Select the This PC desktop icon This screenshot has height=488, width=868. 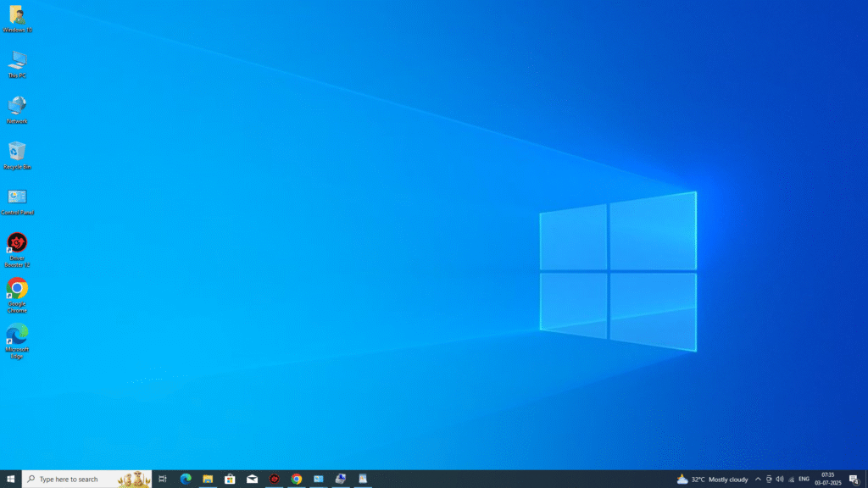pyautogui.click(x=17, y=64)
